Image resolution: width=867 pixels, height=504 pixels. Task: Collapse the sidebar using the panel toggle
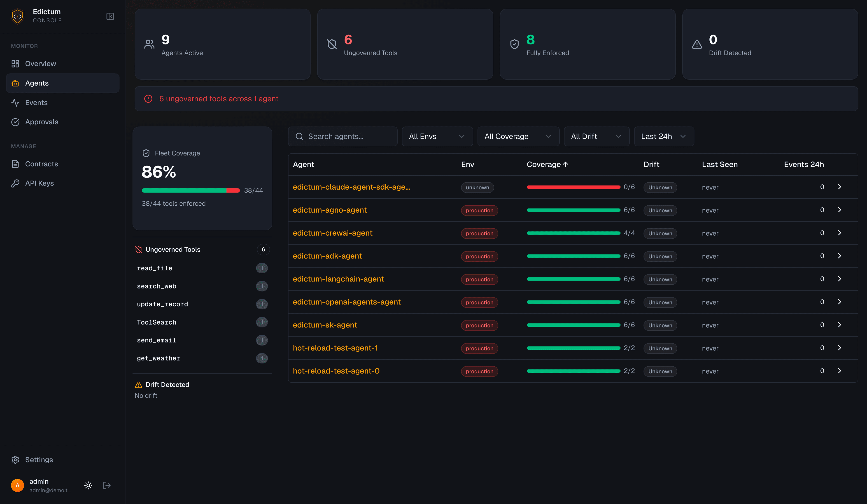110,16
